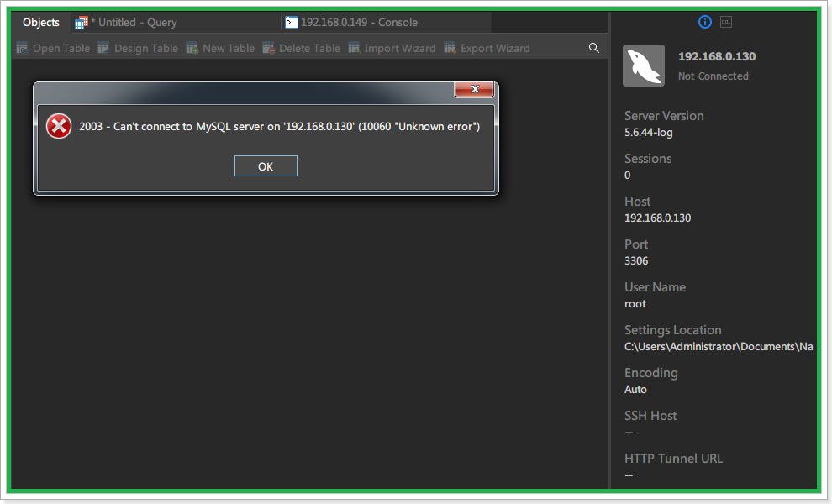Click OK in the error dialog
Viewport: 832px width, 504px height.
pyautogui.click(x=266, y=166)
